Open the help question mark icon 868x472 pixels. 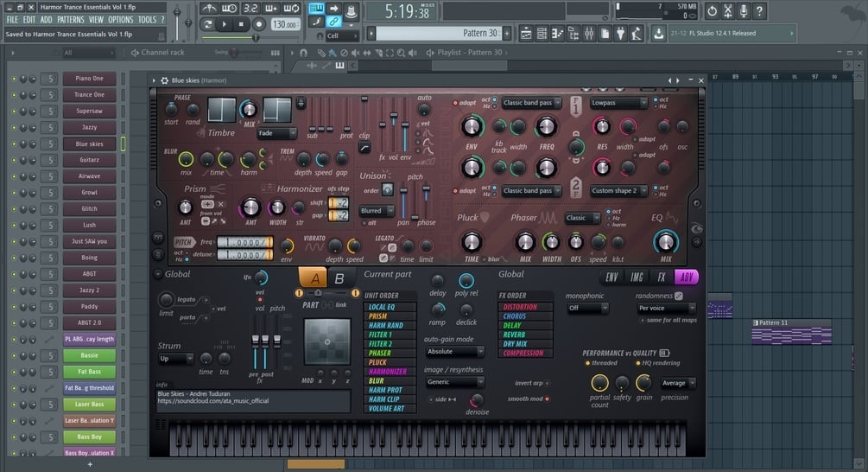(x=759, y=10)
